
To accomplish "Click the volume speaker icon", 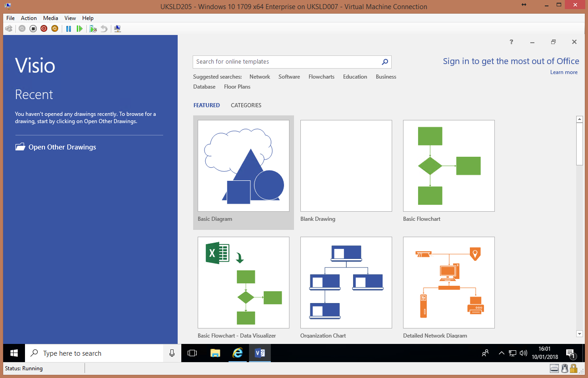I will pos(523,353).
